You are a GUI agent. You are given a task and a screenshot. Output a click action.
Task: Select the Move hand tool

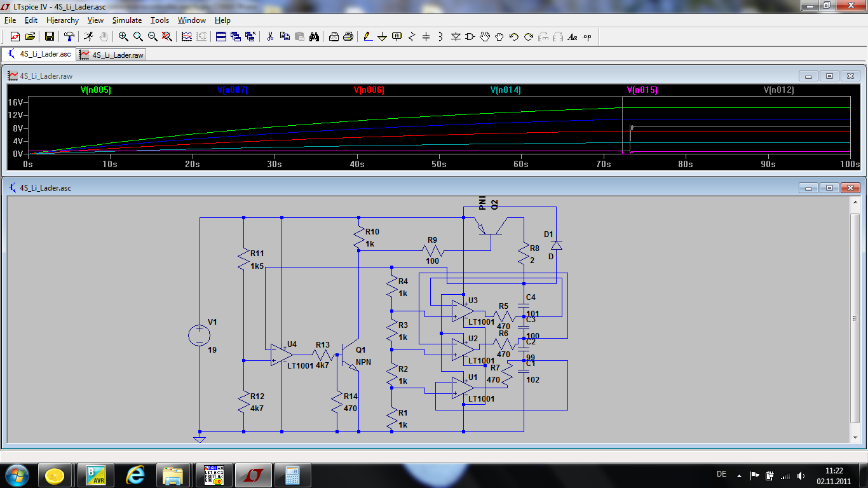click(x=485, y=37)
